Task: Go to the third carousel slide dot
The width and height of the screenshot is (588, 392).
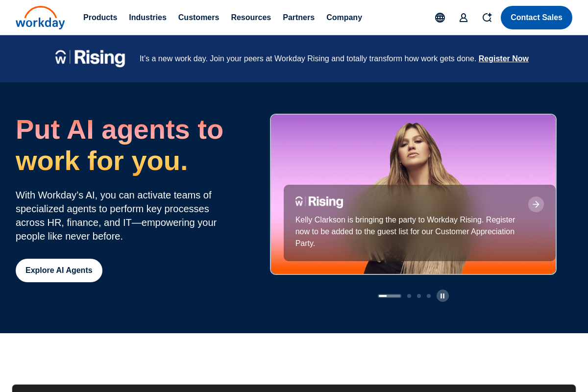Action: point(419,296)
